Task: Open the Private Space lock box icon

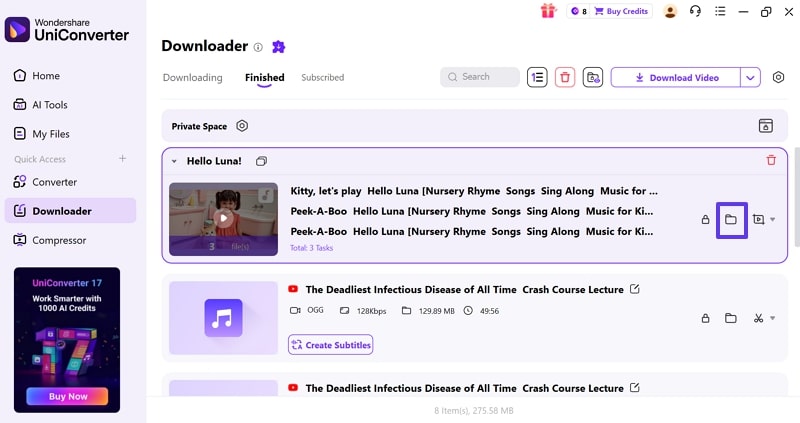Action: tap(765, 126)
